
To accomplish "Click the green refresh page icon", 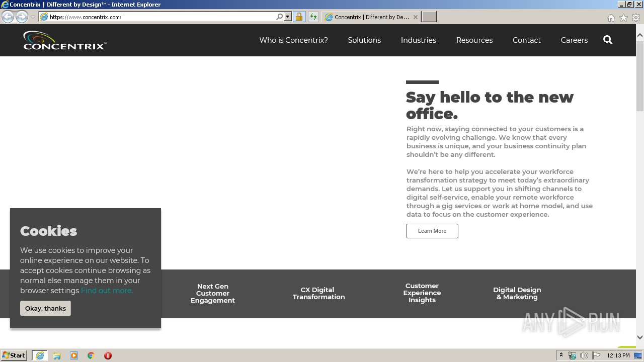I will pyautogui.click(x=313, y=17).
